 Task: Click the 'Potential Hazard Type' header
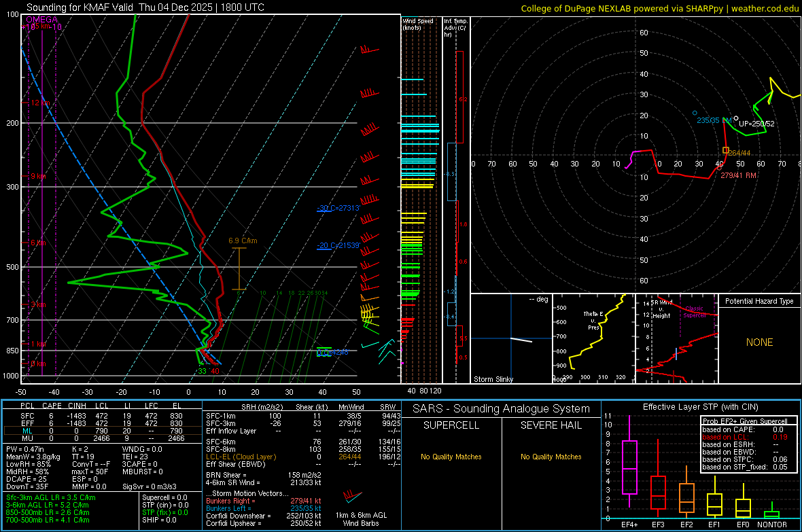759,301
